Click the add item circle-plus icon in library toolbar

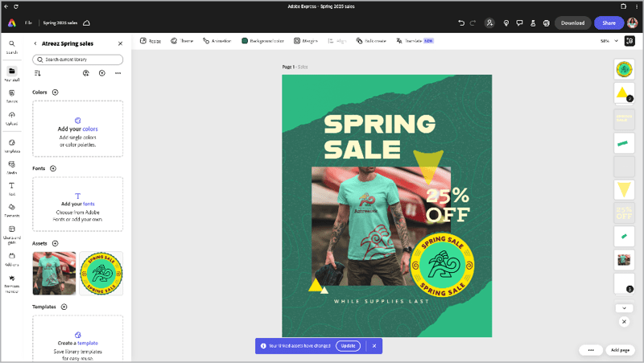(x=102, y=73)
